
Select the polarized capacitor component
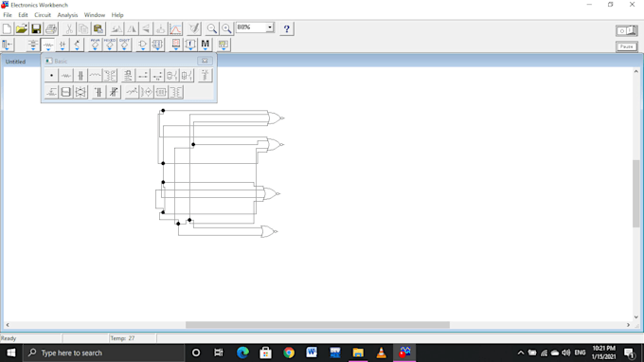(x=98, y=92)
